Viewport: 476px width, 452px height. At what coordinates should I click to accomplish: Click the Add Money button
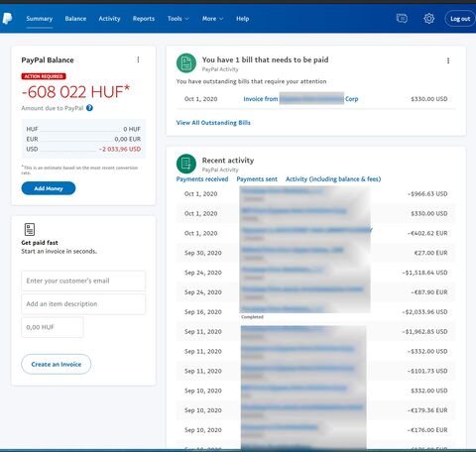[49, 188]
